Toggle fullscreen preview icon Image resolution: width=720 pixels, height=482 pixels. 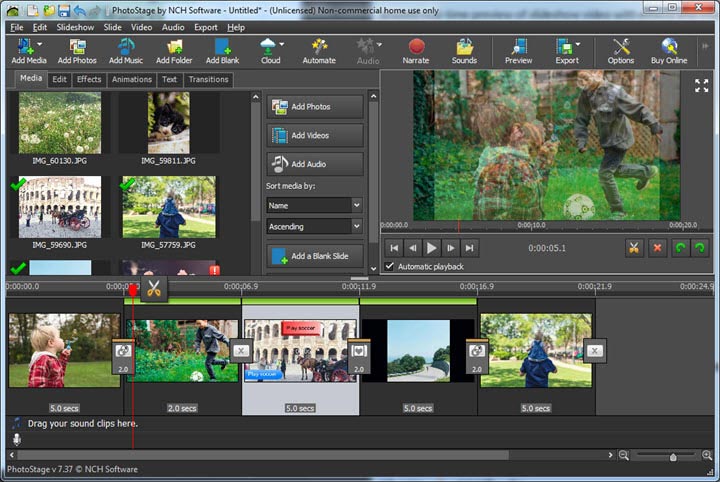701,86
